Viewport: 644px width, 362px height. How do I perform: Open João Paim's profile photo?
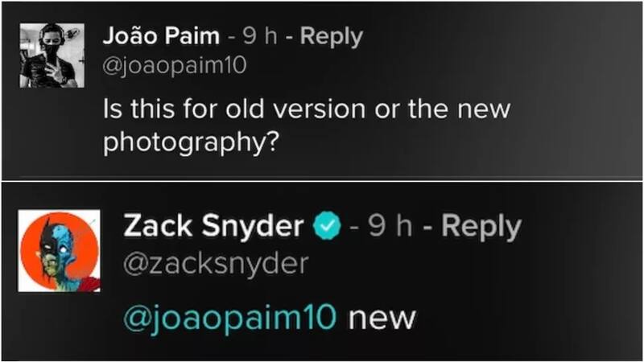48,55
